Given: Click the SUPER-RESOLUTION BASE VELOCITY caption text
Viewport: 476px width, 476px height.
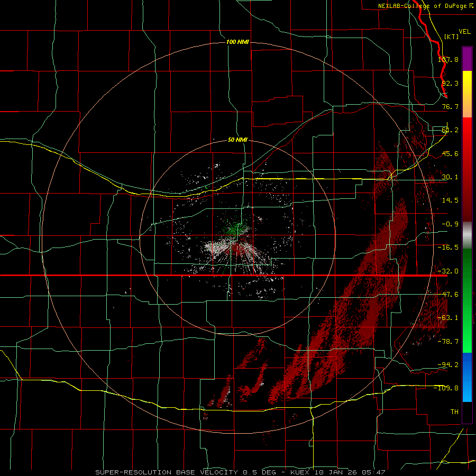Looking at the screenshot, I should pyautogui.click(x=167, y=472).
